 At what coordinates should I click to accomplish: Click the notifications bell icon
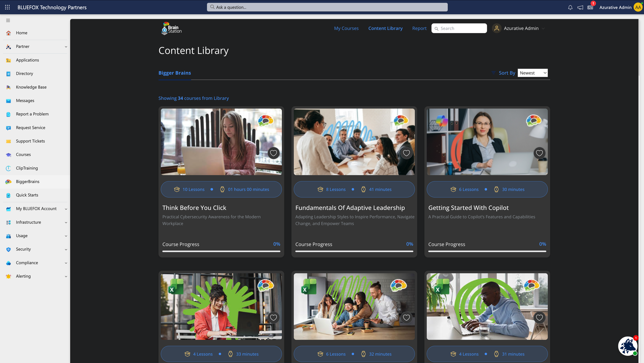tap(570, 8)
